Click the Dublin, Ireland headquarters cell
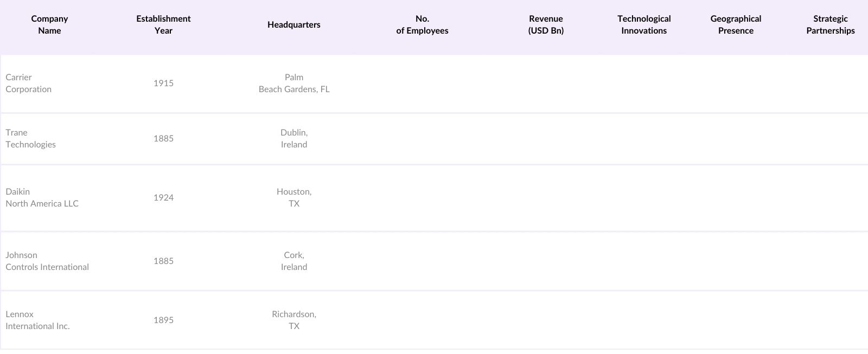The width and height of the screenshot is (868, 354). pos(294,139)
